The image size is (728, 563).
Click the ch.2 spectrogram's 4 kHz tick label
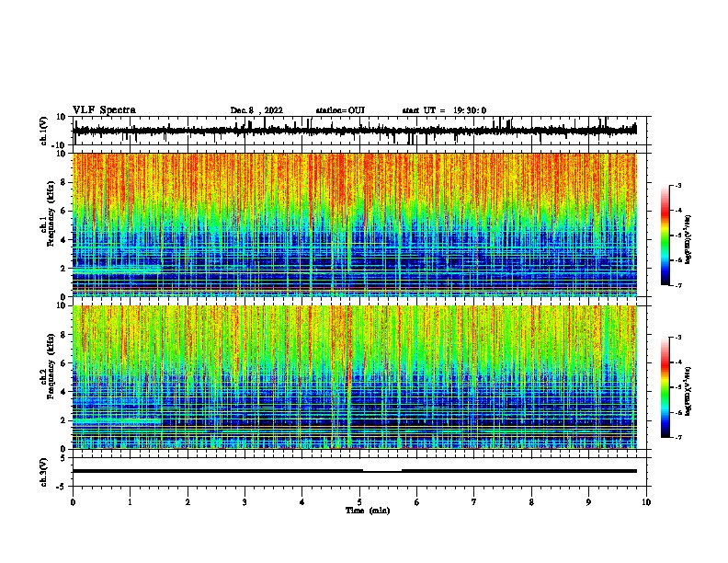[x=63, y=392]
